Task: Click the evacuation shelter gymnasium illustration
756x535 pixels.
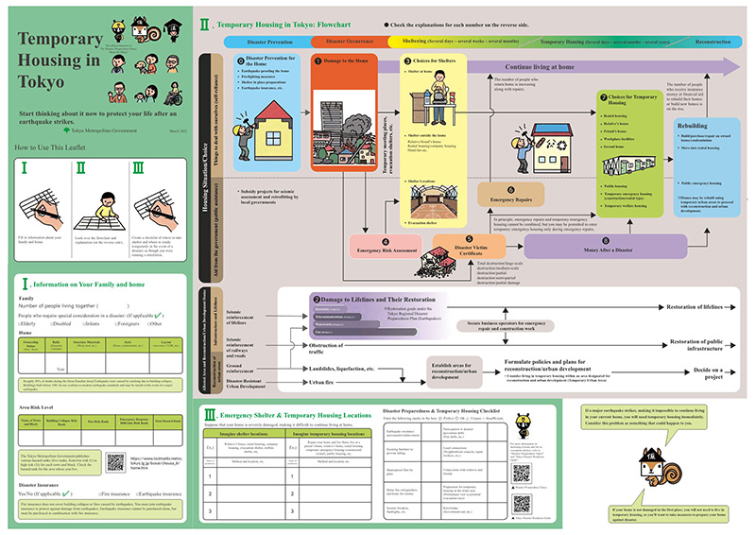Action: click(434, 202)
